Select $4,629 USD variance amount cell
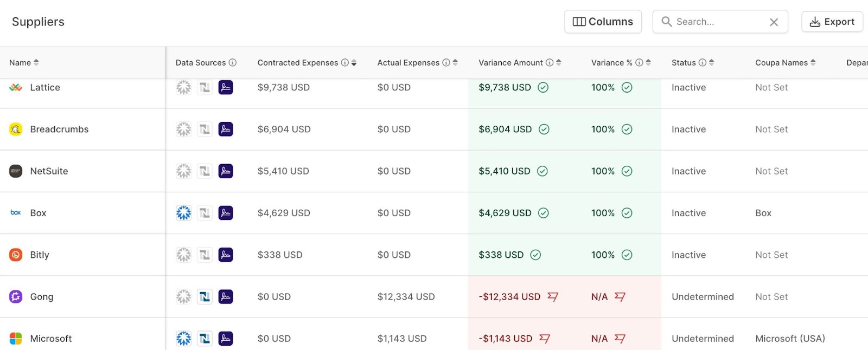This screenshot has height=350, width=868. (x=505, y=213)
